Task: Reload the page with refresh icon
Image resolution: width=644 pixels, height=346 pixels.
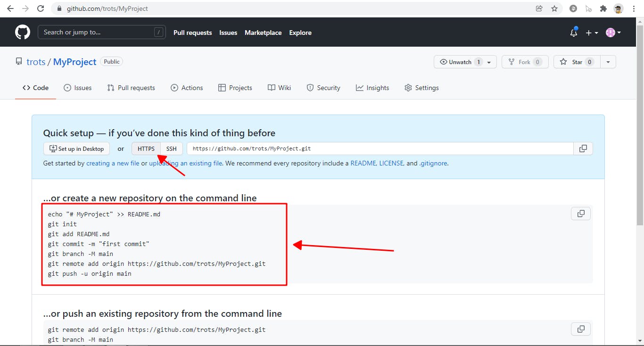Action: click(x=41, y=8)
